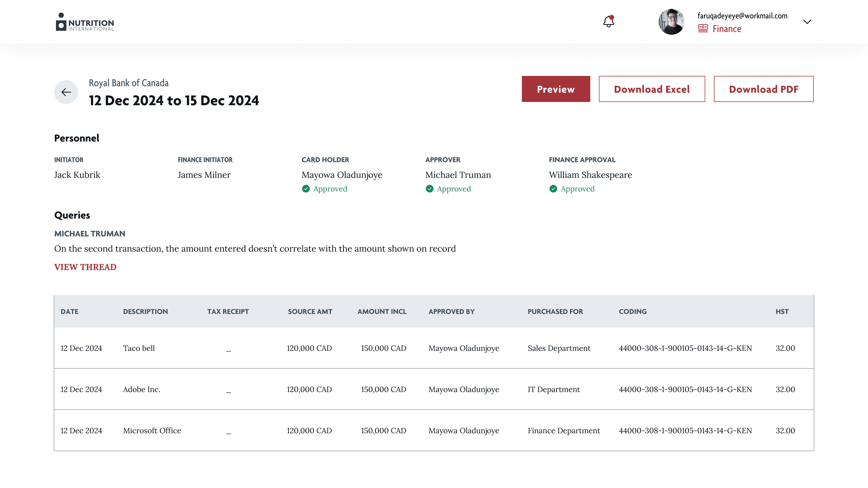The image size is (868, 488).
Task: Click the coding value in Adobe Inc. row
Action: pyautogui.click(x=685, y=389)
